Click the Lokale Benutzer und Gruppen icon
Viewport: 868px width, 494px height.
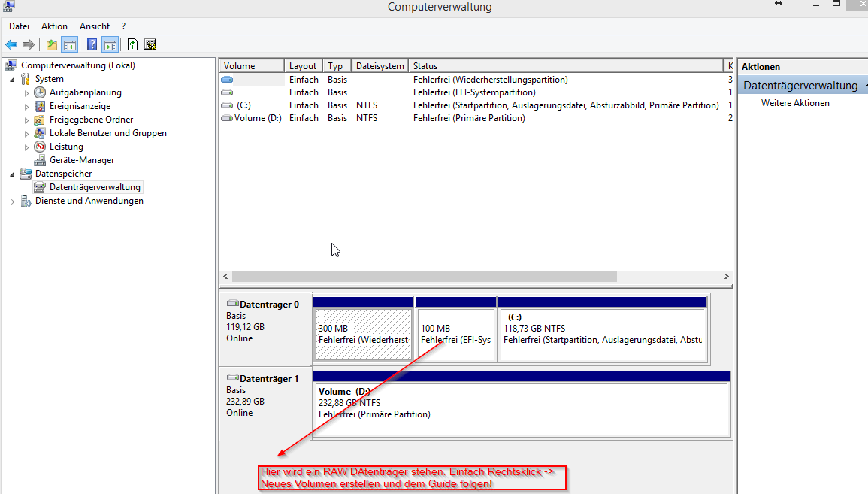coord(40,133)
